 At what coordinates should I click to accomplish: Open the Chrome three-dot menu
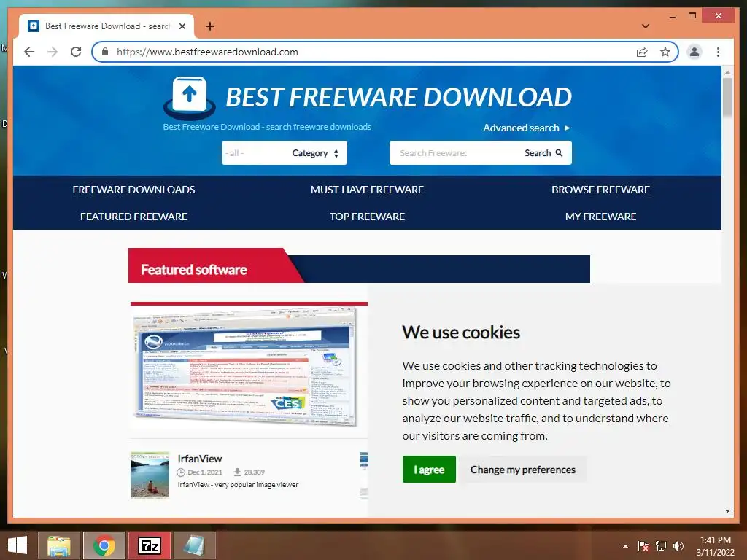click(x=718, y=52)
